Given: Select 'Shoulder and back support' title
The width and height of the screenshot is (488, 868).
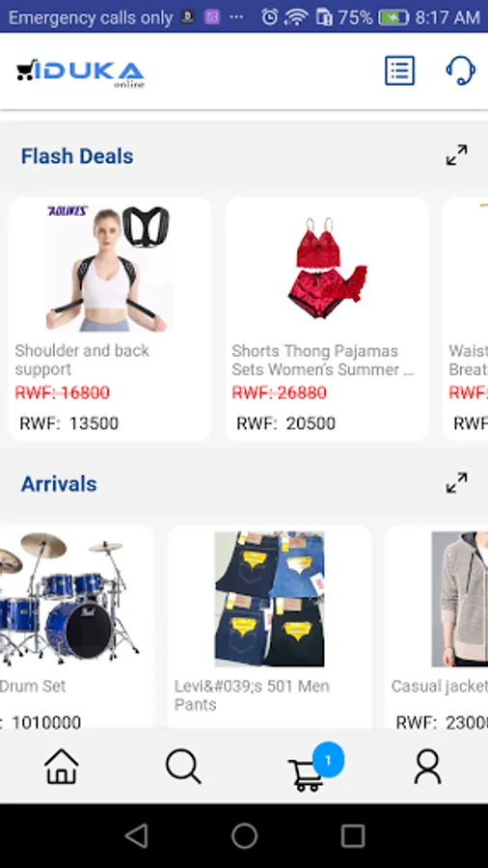Looking at the screenshot, I should coord(82,360).
